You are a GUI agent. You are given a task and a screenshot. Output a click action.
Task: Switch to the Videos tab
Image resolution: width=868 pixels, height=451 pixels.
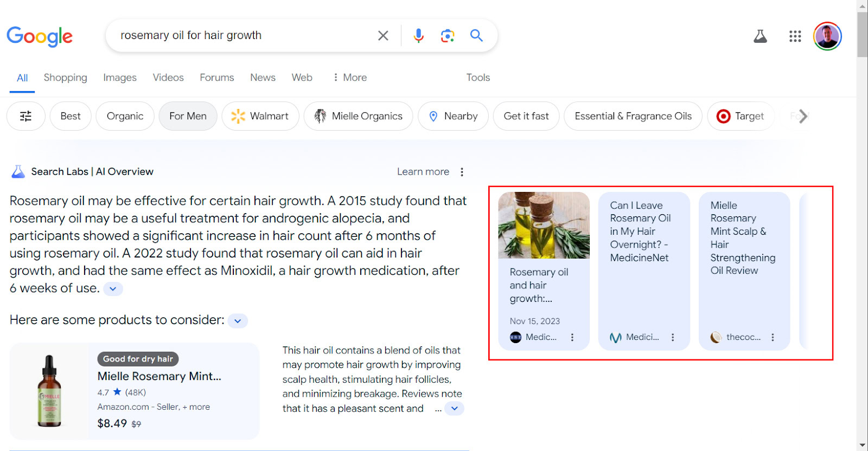(168, 78)
